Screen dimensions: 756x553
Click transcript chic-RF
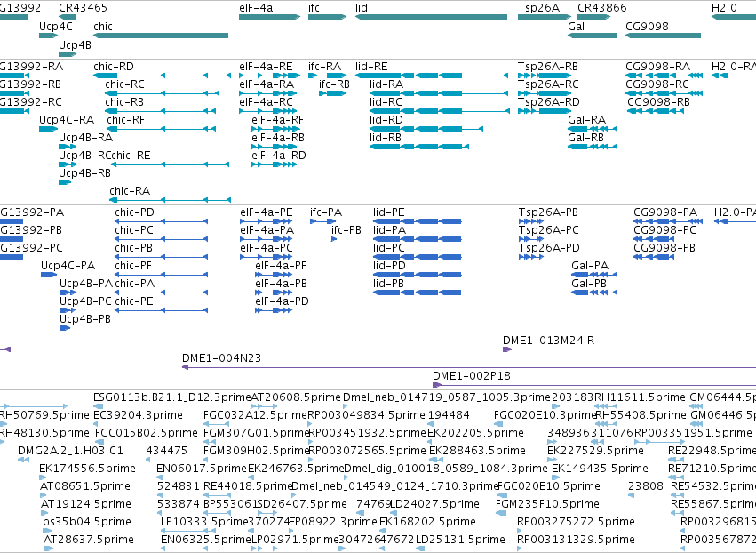coord(161,129)
